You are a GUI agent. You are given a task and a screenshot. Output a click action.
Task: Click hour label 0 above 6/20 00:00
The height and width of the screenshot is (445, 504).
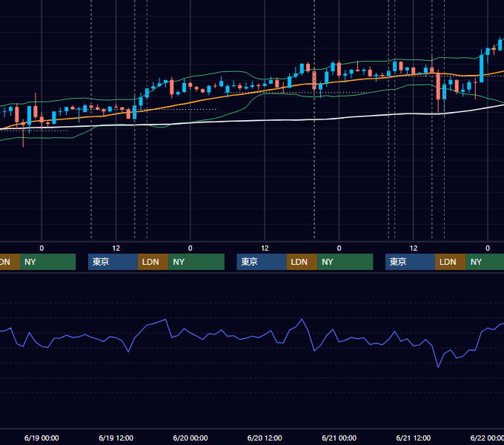(x=190, y=248)
